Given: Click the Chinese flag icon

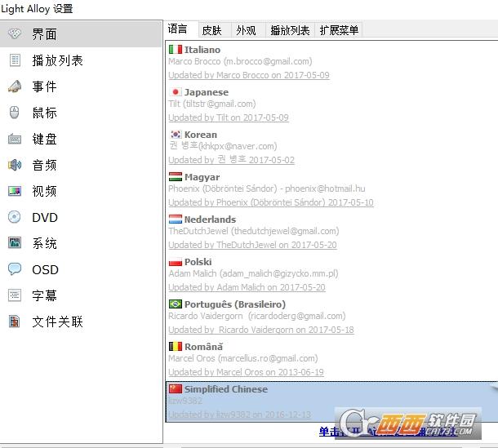Looking at the screenshot, I should (x=176, y=389).
